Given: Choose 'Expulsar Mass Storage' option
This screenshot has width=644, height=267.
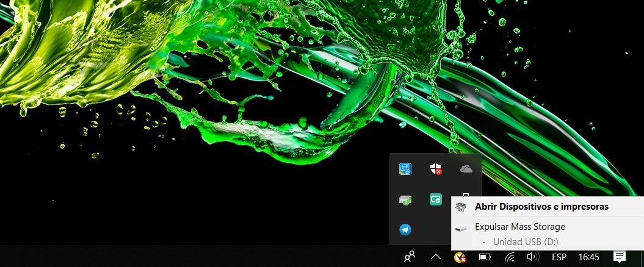Looking at the screenshot, I should tap(519, 227).
